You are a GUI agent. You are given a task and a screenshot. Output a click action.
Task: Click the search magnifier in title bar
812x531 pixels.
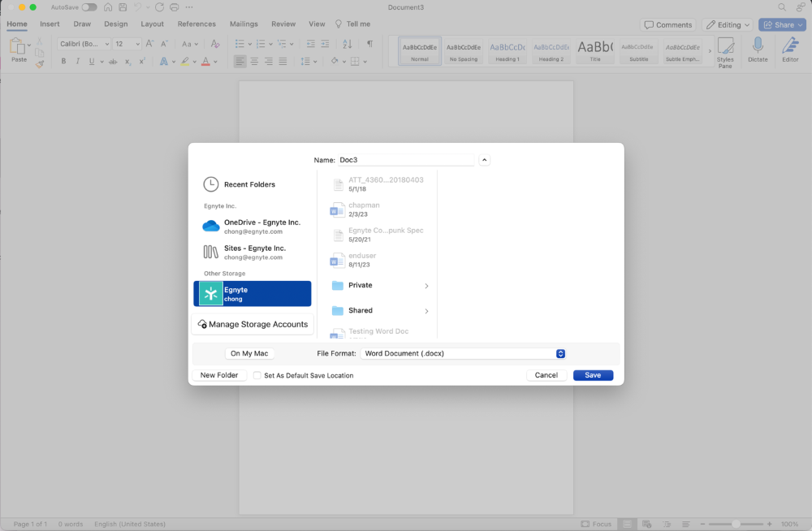(782, 7)
